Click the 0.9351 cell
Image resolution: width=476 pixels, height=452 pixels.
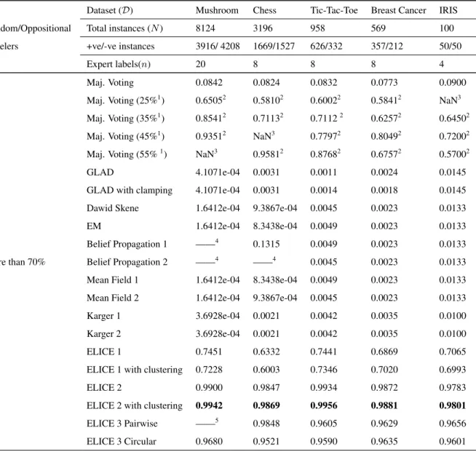[x=210, y=135]
